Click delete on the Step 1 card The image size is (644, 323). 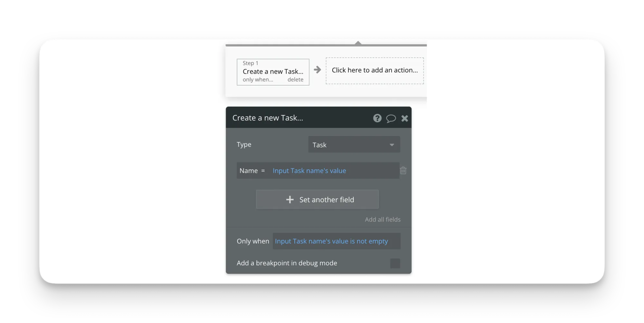click(295, 80)
